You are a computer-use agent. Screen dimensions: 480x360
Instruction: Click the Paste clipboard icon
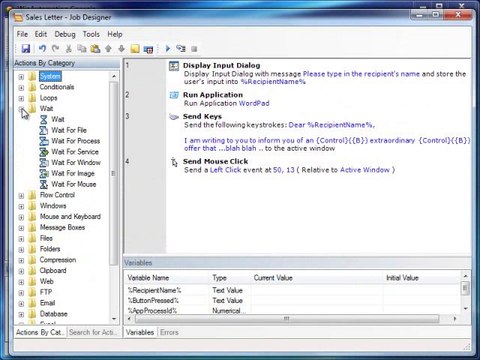tap(95, 49)
